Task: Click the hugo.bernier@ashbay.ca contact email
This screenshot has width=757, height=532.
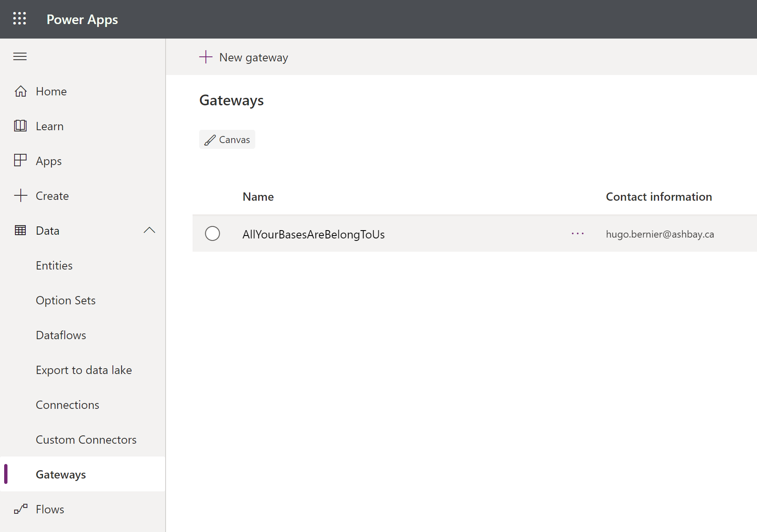Action: (660, 234)
